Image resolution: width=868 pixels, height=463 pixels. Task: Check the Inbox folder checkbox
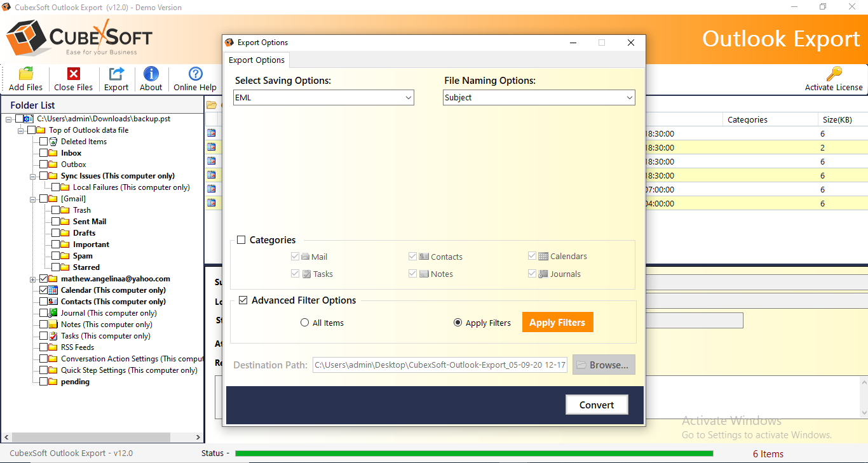(x=43, y=153)
